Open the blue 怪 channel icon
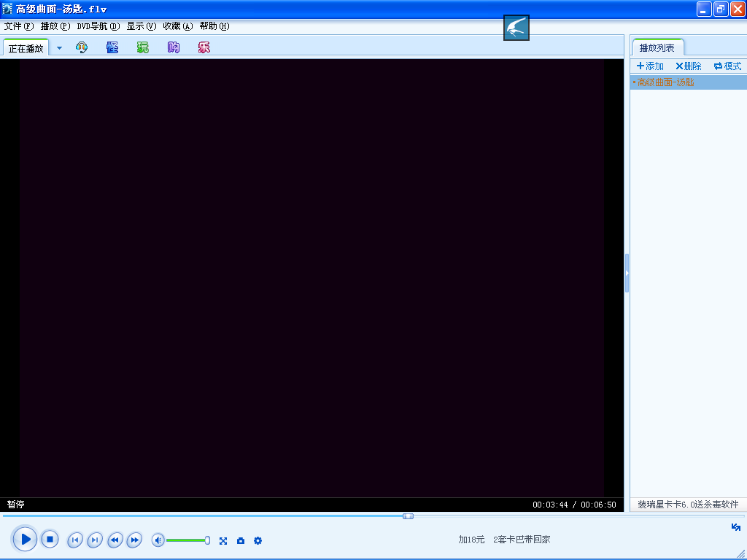 point(112,47)
